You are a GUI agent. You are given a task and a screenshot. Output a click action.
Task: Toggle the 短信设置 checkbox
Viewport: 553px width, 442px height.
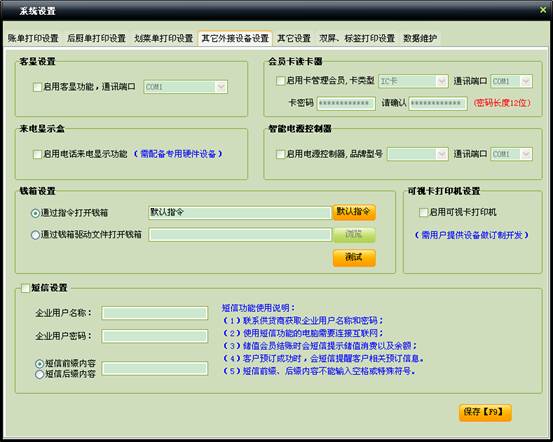coord(25,288)
